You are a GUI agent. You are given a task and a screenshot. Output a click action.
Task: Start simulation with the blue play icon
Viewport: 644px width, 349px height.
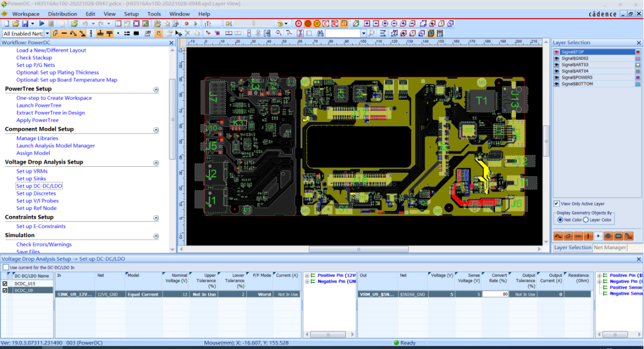41,23
